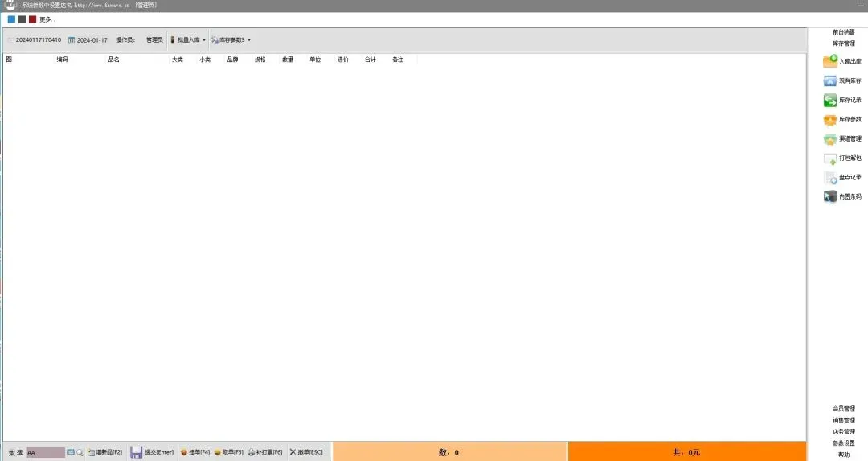Open the 店务管理 section
This screenshot has width=868, height=461.
point(844,431)
